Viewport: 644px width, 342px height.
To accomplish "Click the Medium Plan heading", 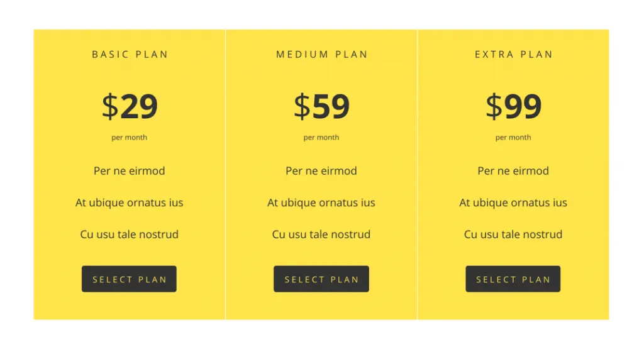I will click(321, 54).
